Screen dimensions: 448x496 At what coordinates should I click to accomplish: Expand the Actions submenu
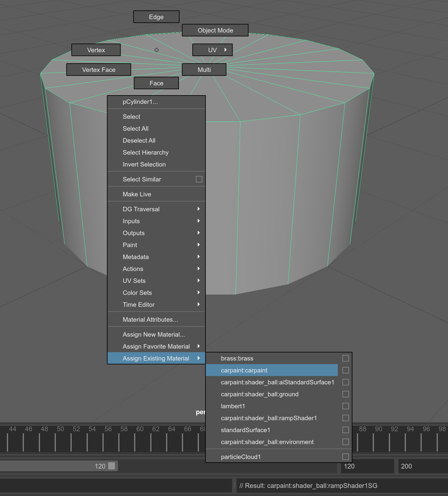(156, 269)
